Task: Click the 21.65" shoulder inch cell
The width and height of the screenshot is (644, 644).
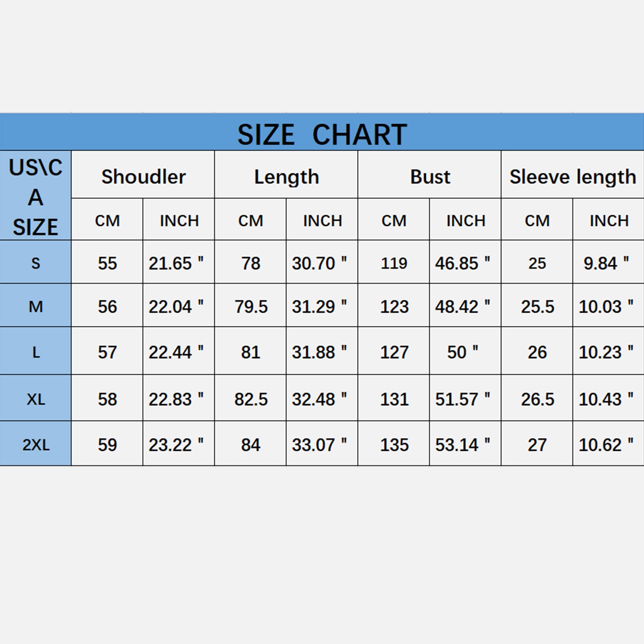Action: click(x=176, y=263)
